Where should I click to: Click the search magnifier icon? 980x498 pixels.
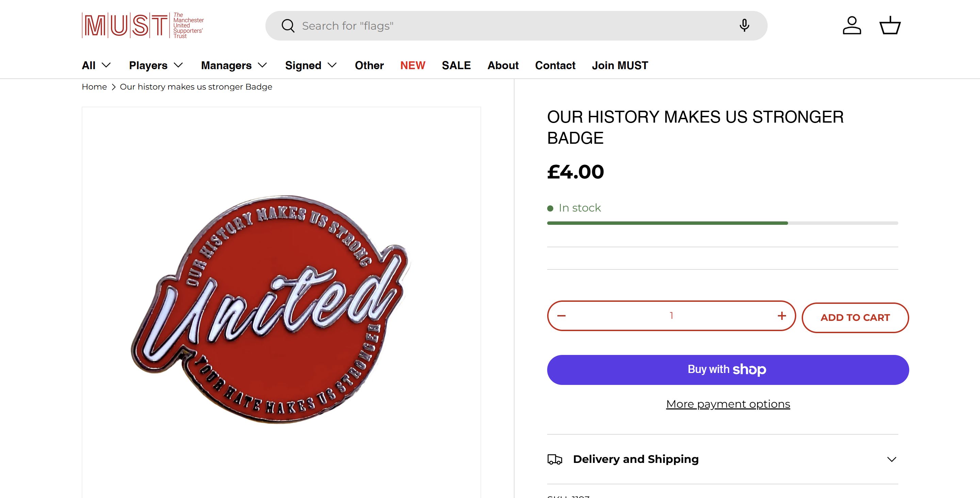pyautogui.click(x=288, y=26)
